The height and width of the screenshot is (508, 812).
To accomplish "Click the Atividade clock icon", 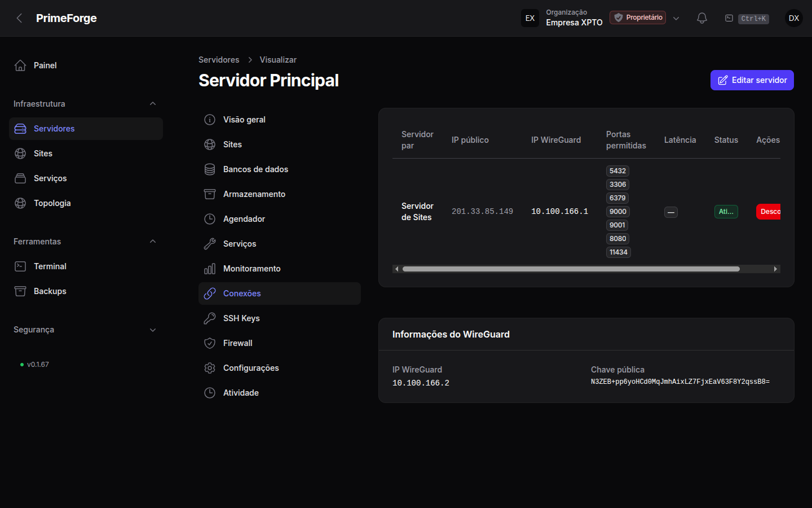I will [210, 393].
